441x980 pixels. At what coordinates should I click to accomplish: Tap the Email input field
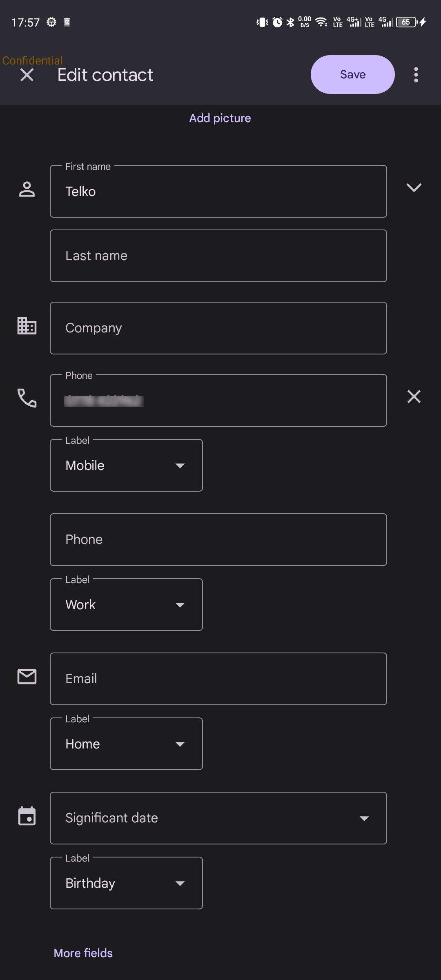pyautogui.click(x=218, y=679)
